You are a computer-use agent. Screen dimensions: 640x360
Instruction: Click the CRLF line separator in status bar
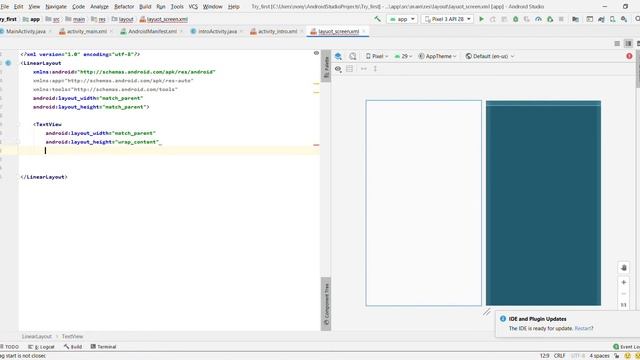pos(560,356)
